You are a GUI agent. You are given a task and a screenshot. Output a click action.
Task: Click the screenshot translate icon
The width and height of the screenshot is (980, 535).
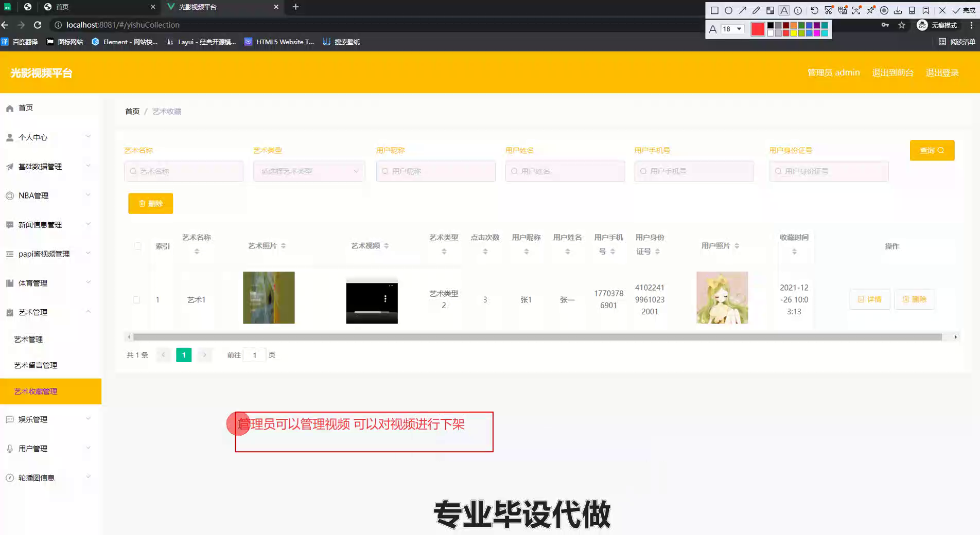tap(843, 10)
